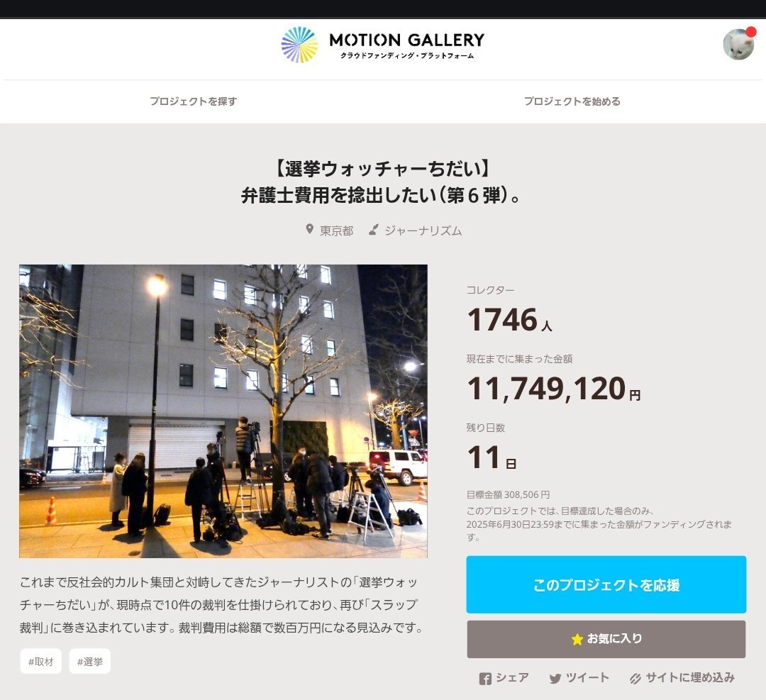Image resolution: width=766 pixels, height=700 pixels.
Task: Click the location pin icon beside 東京都
Action: [309, 229]
